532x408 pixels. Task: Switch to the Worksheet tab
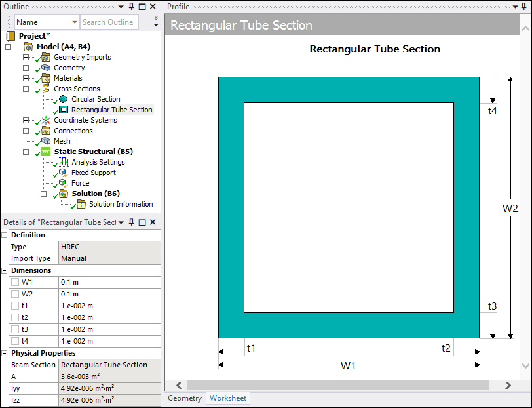(x=228, y=398)
